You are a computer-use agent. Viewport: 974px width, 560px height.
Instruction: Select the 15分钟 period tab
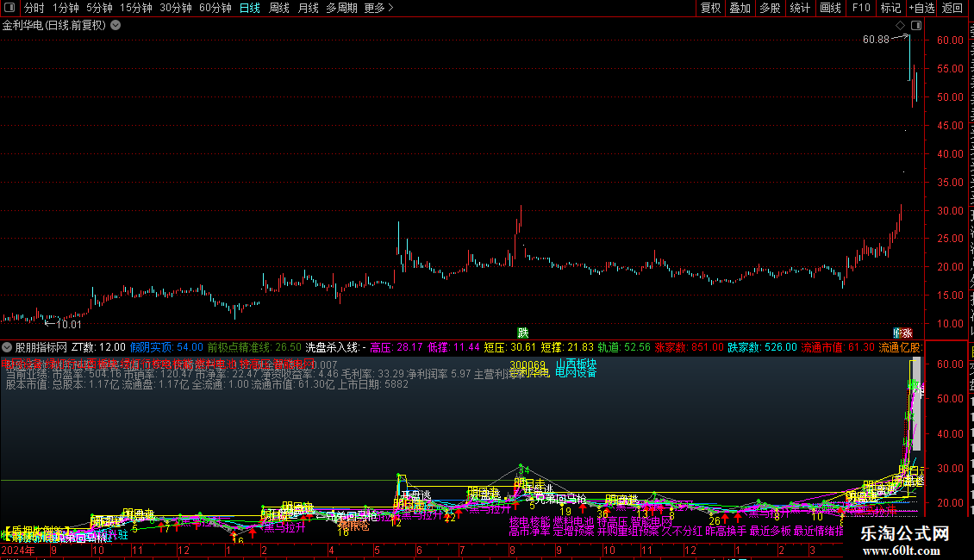click(136, 8)
